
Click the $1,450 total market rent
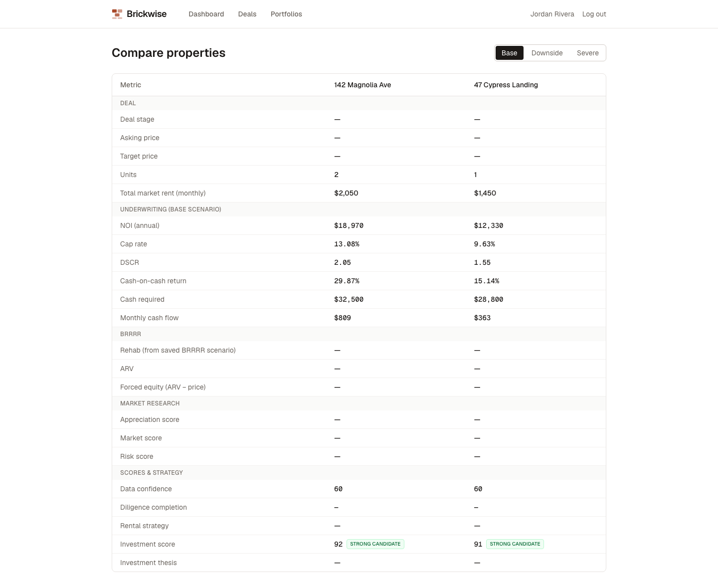(485, 193)
